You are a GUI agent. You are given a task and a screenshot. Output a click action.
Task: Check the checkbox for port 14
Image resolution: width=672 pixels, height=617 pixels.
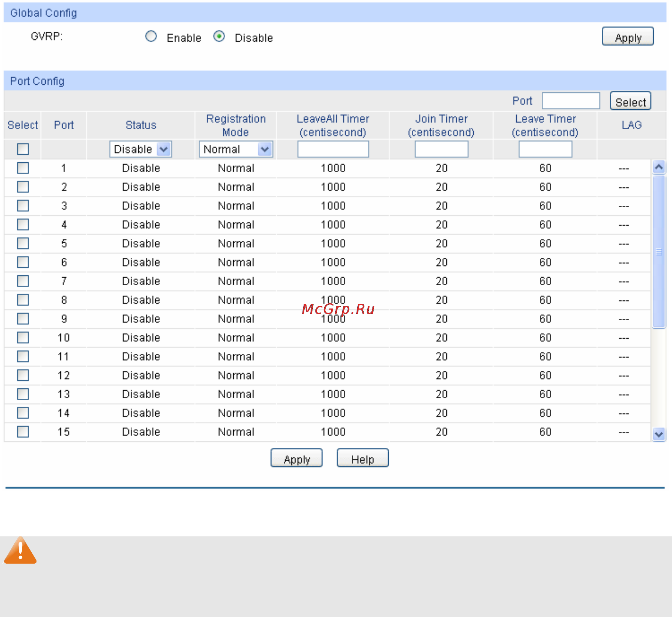click(23, 413)
